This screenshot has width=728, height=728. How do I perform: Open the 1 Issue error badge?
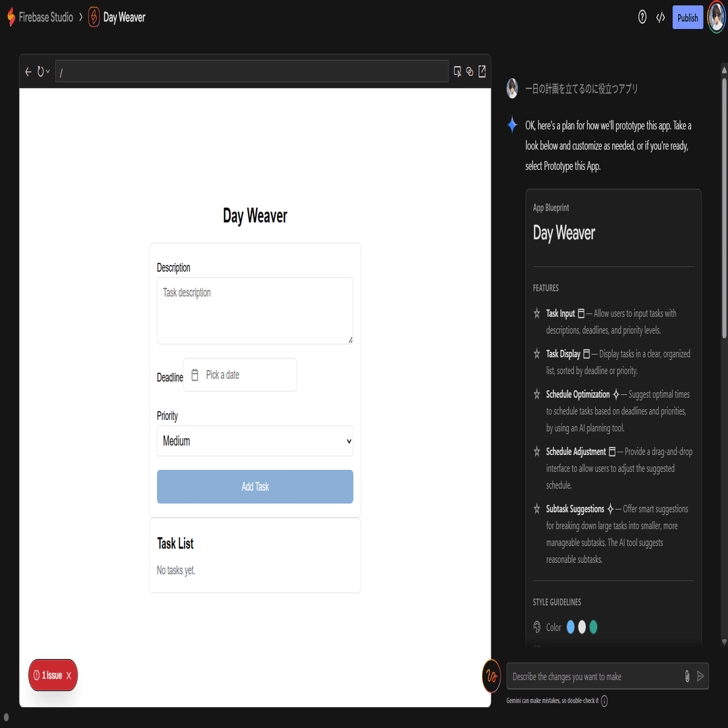(x=49, y=675)
